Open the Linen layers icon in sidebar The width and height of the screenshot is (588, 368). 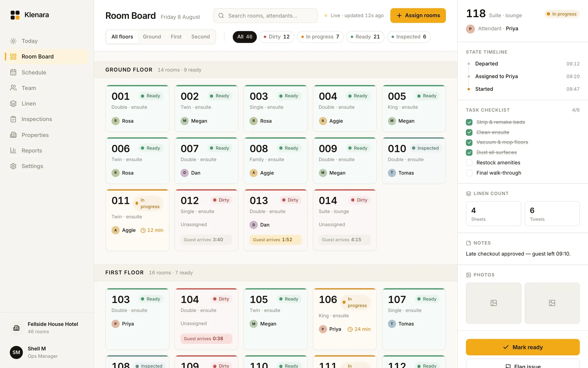click(13, 104)
